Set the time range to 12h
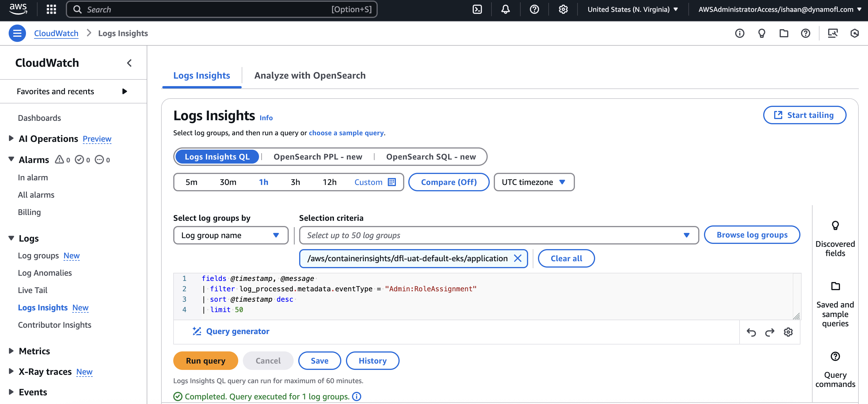868x404 pixels. coord(329,182)
